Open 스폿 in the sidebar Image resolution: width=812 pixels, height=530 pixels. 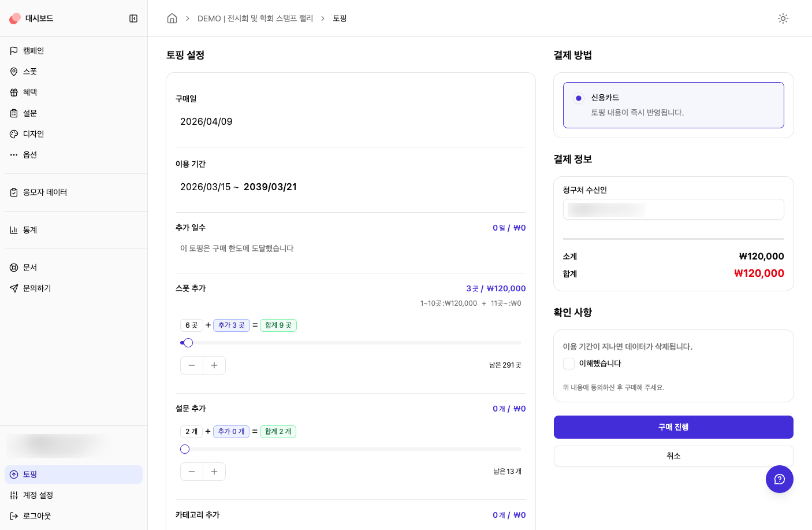coord(73,72)
